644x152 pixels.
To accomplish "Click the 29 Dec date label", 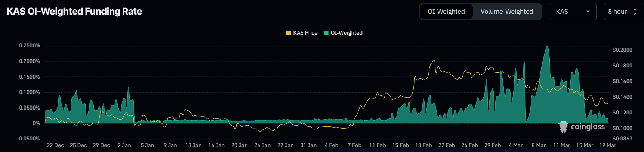I will click(101, 145).
